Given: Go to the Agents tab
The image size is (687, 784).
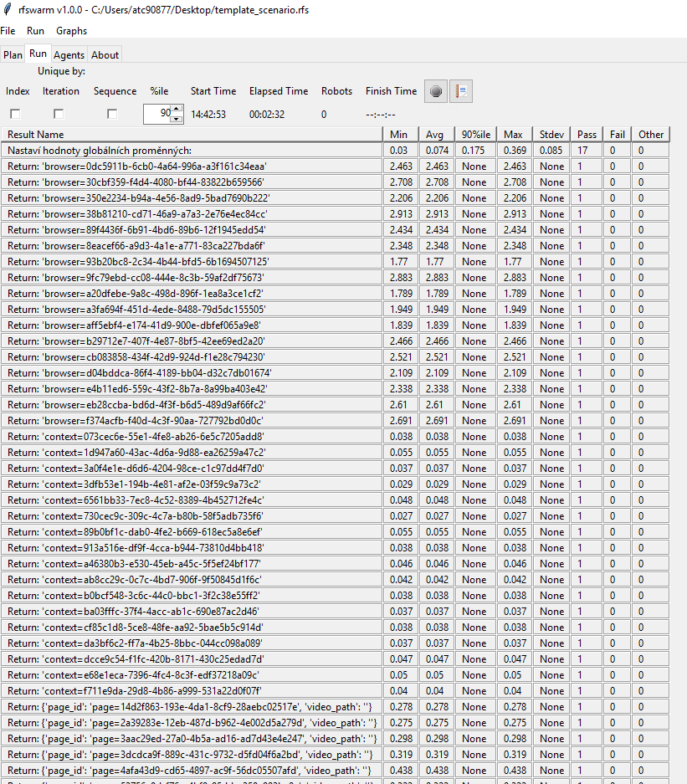Looking at the screenshot, I should click(69, 55).
